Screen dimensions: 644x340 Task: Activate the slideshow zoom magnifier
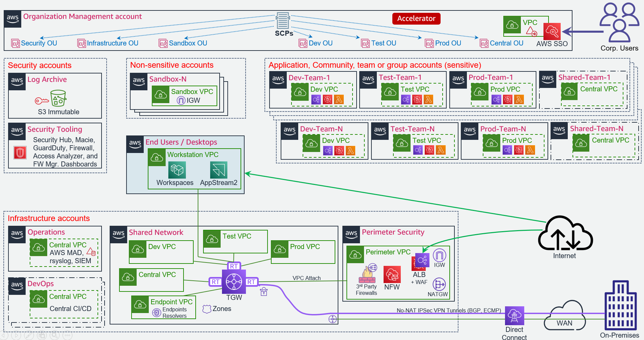(55, 335)
